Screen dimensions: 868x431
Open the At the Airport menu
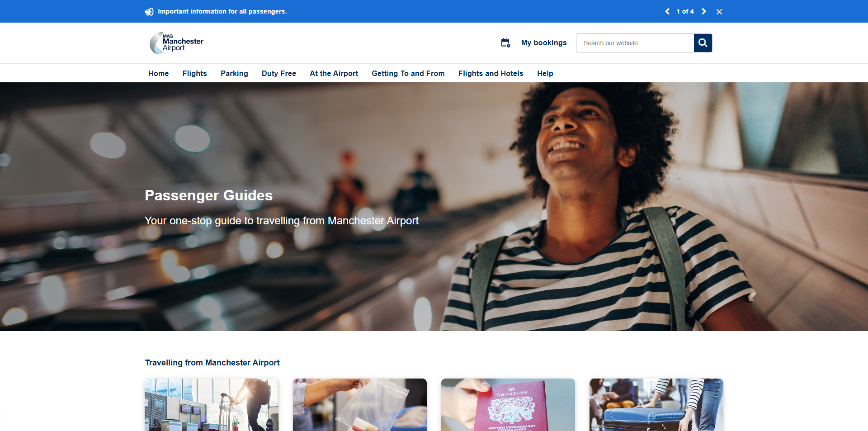[x=334, y=73]
